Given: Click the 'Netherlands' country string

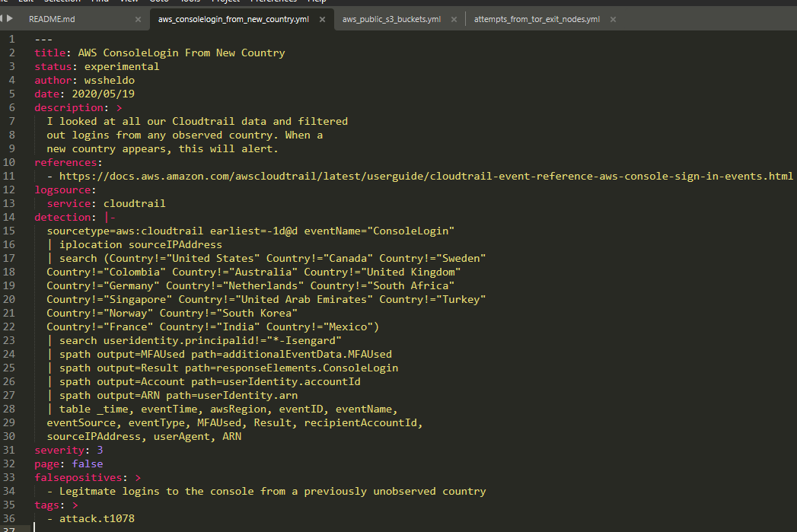Looking at the screenshot, I should (x=263, y=286).
